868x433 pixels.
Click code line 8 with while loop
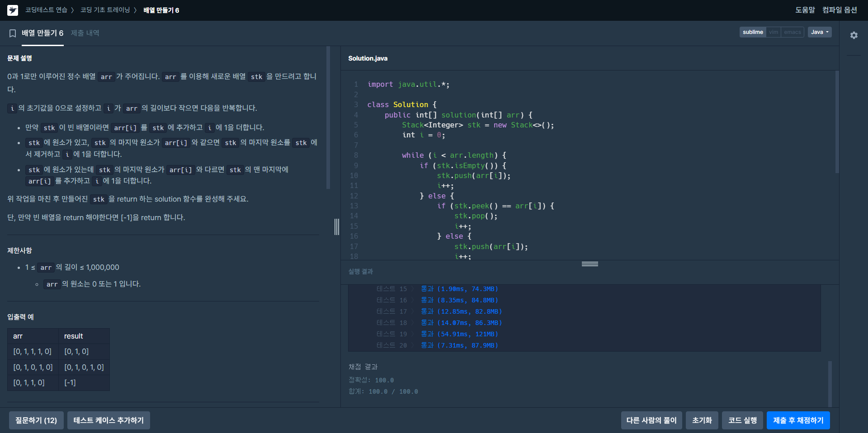tap(454, 155)
